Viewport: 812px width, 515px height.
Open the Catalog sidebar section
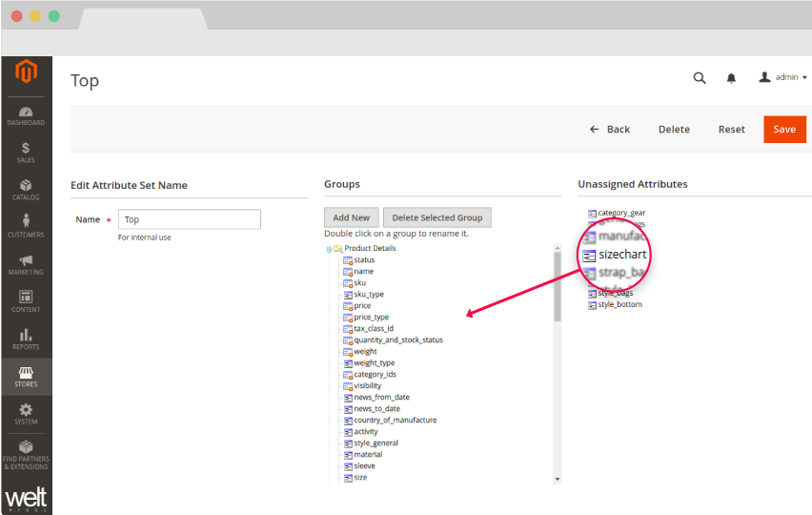click(x=26, y=189)
